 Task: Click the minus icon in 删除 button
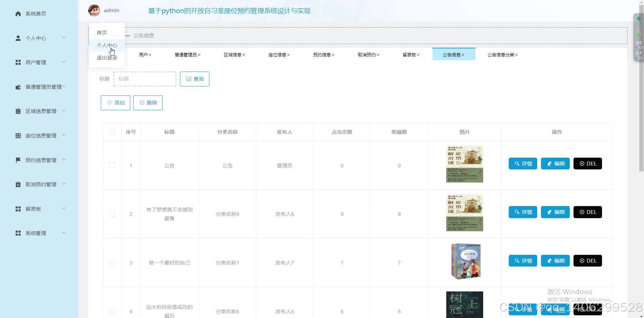click(x=142, y=103)
